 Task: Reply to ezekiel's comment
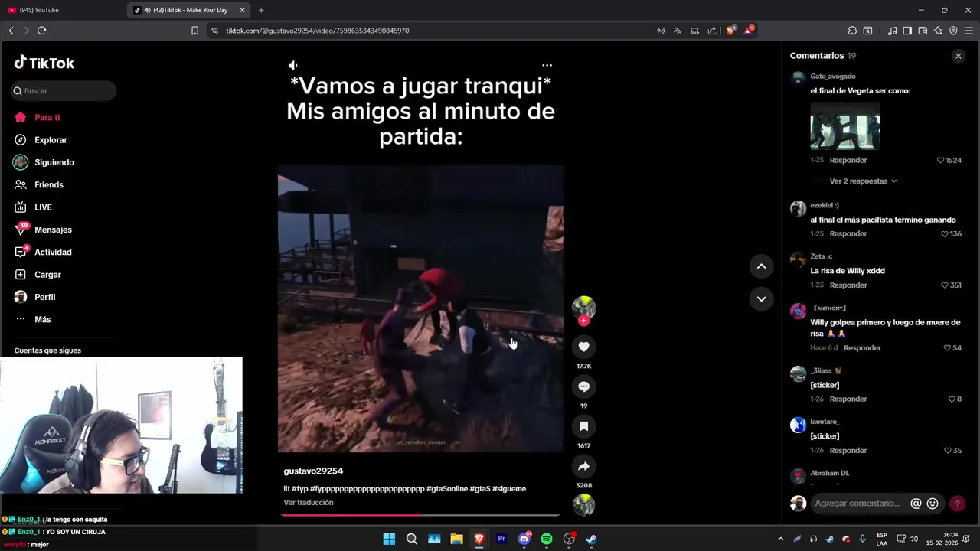pyautogui.click(x=848, y=233)
